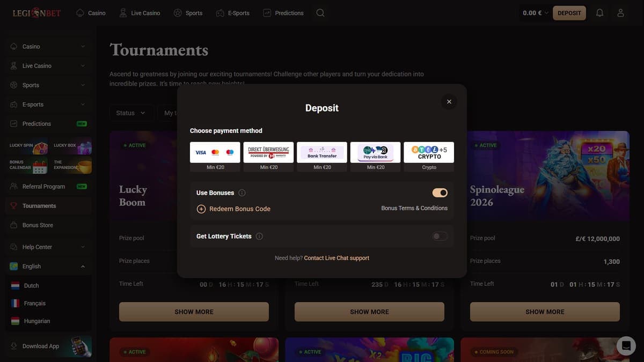Click SHOW MORE under Spinoleague 2026
This screenshot has height=362, width=644.
coord(545,312)
